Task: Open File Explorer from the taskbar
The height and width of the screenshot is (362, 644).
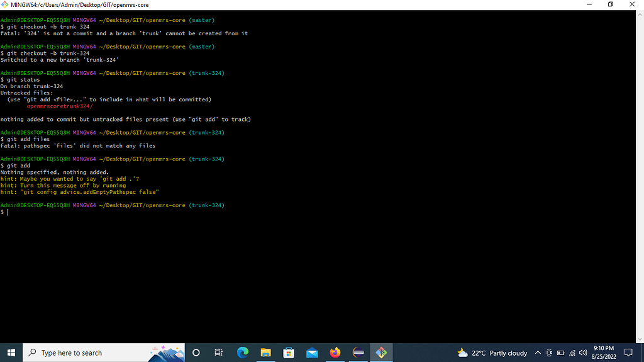Action: 265,353
